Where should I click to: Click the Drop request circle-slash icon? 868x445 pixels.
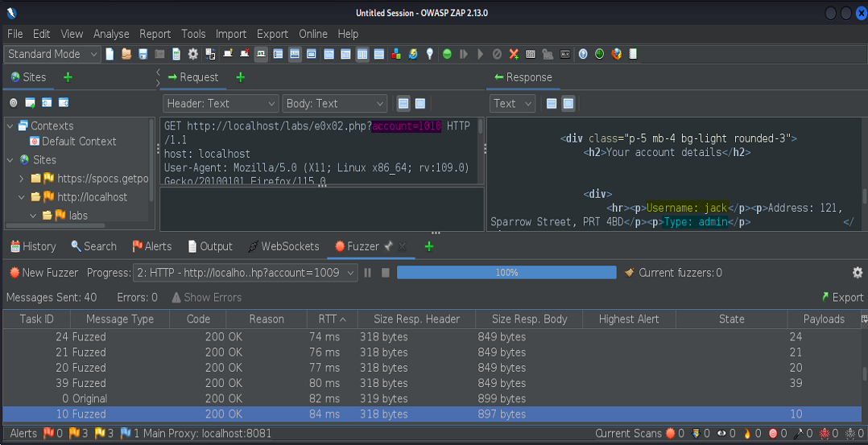pos(497,54)
